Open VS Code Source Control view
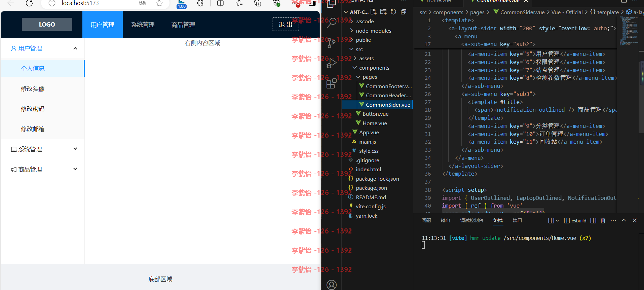The height and width of the screenshot is (290, 644). tap(331, 43)
